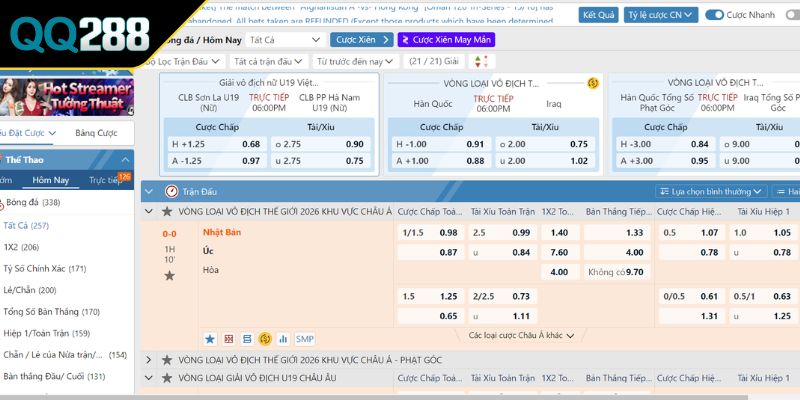Click the gold coin icon in match toolbar
Image resolution: width=800 pixels, height=400 pixels.
265,339
